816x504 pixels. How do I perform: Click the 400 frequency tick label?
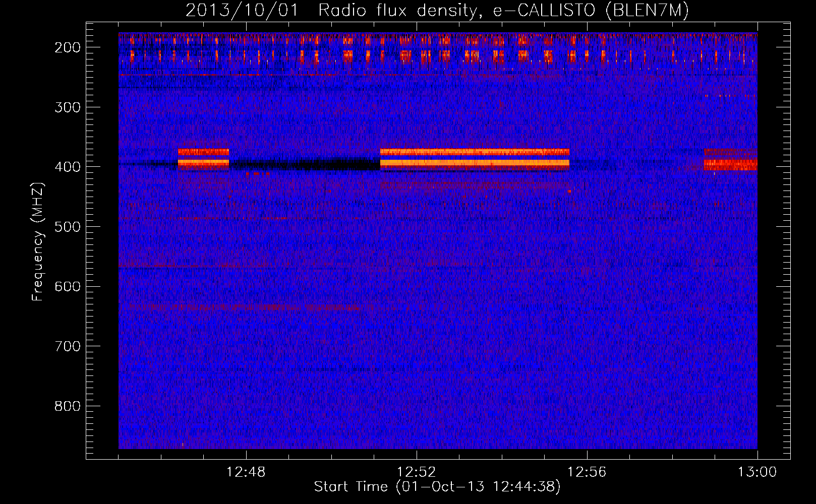coord(67,167)
